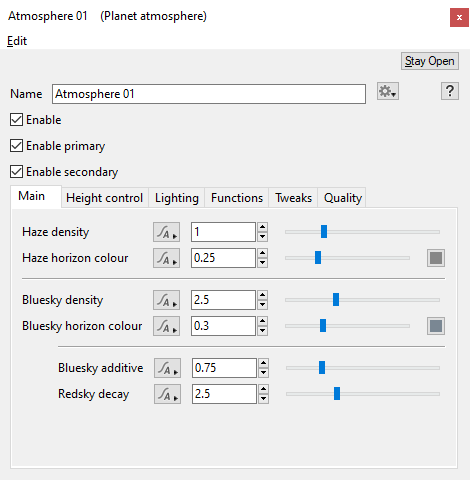Open the Redsky decay animation button

click(x=167, y=394)
